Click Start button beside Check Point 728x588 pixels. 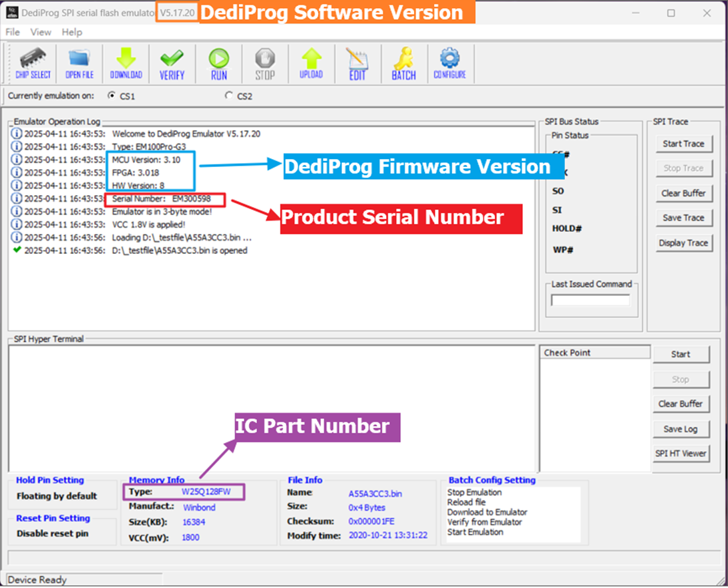pyautogui.click(x=681, y=354)
